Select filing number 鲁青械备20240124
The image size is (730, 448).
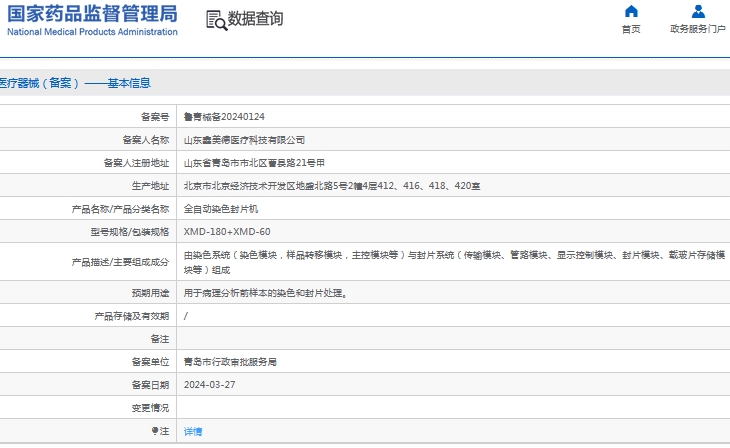coord(224,116)
